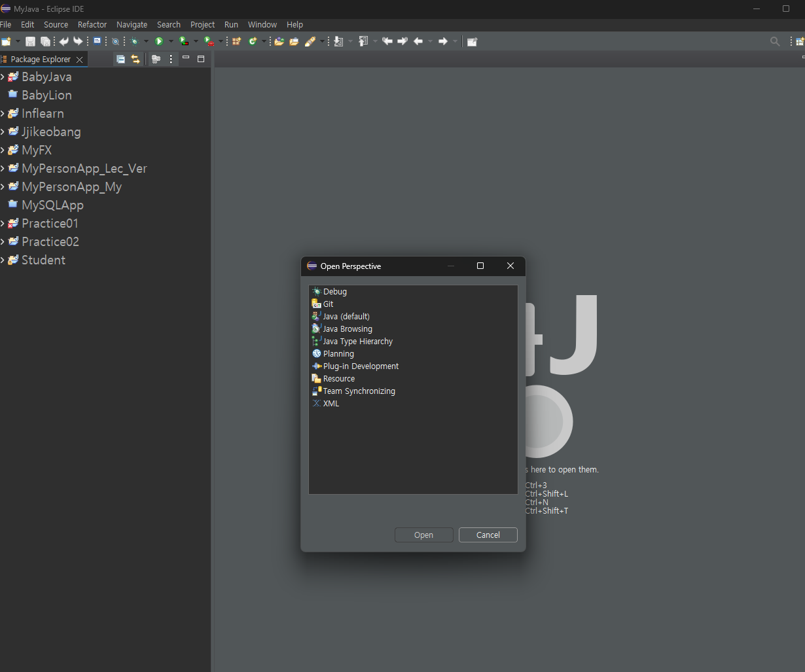
Task: Expand the MyPersonApp_Lec_Ver project tree
Action: pyautogui.click(x=3, y=169)
